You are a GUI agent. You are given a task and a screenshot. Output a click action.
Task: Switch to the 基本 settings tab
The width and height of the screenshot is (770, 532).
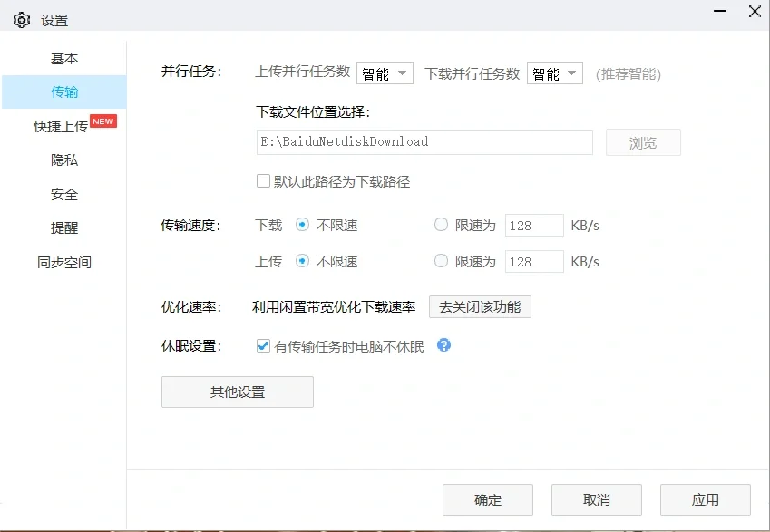click(x=64, y=58)
